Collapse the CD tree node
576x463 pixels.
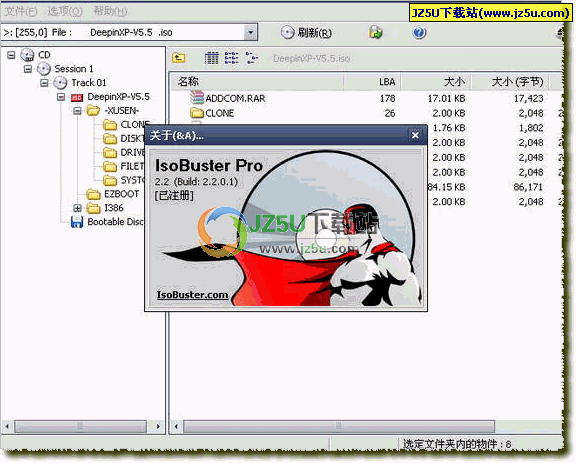point(11,55)
